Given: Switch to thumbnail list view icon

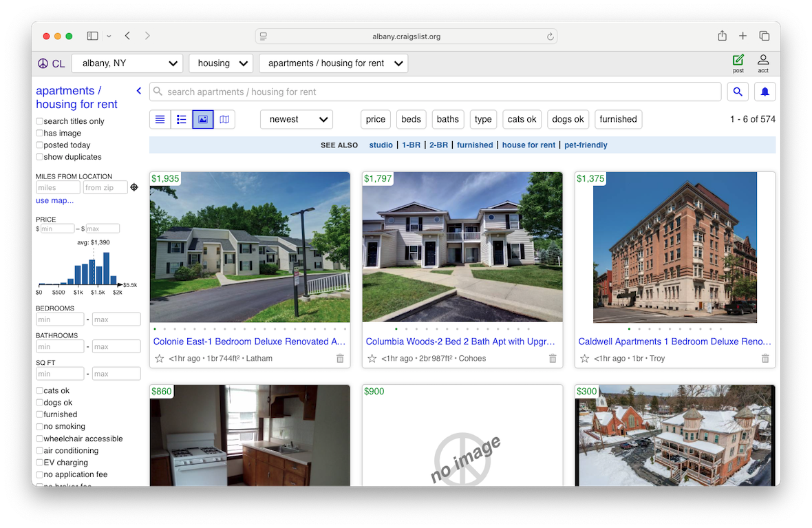Looking at the screenshot, I should pos(181,119).
